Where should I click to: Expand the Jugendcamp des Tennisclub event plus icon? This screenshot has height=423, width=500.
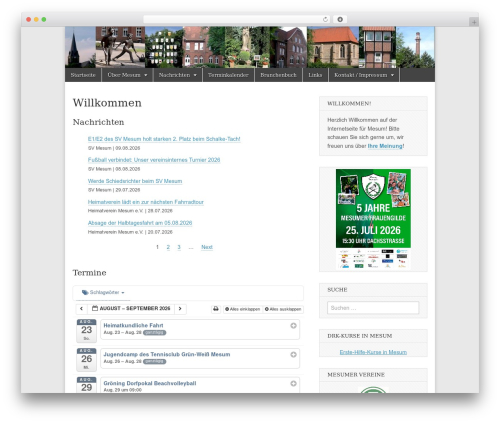pos(293,354)
